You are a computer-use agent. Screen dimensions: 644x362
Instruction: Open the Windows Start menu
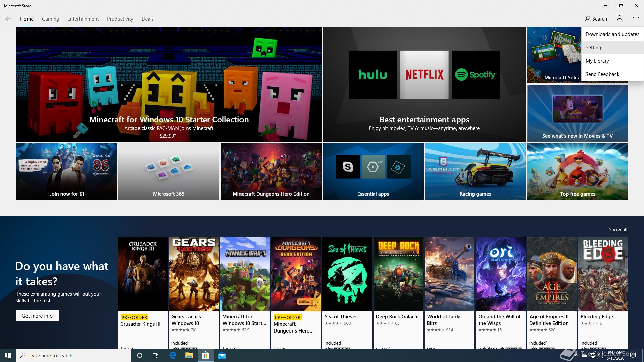click(x=8, y=355)
